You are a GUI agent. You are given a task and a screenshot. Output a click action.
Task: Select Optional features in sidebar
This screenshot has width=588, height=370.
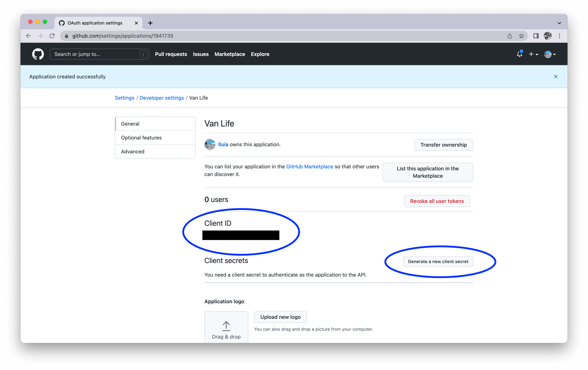point(141,138)
